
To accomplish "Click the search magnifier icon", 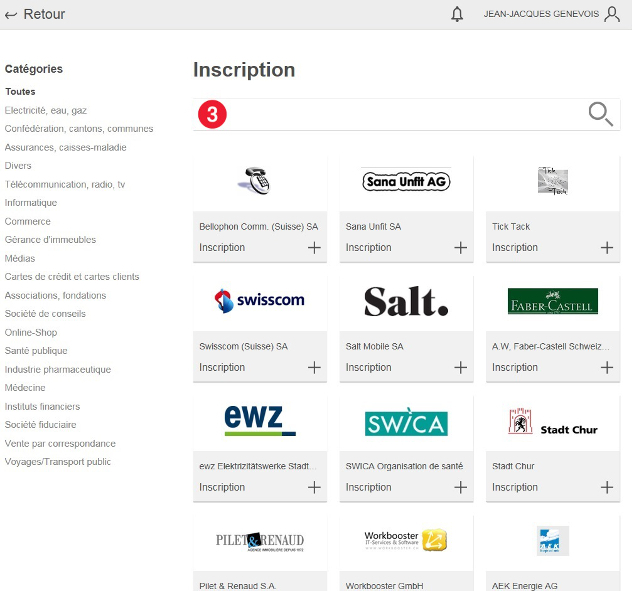I will pos(600,114).
